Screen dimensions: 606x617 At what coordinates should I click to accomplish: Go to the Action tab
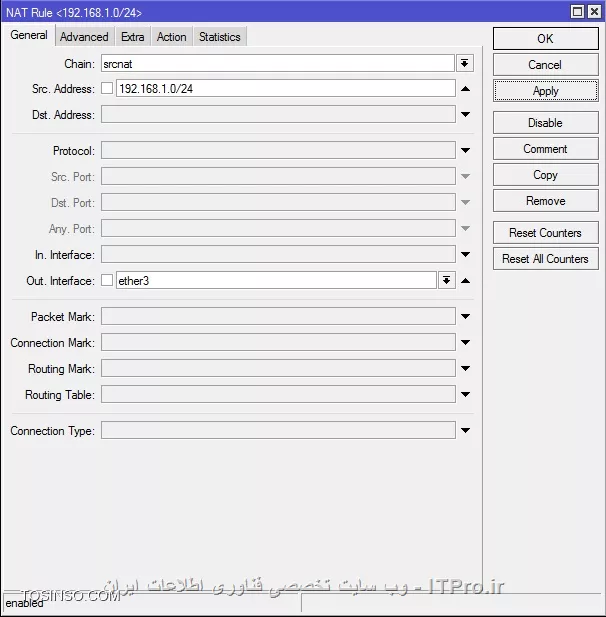pyautogui.click(x=172, y=37)
